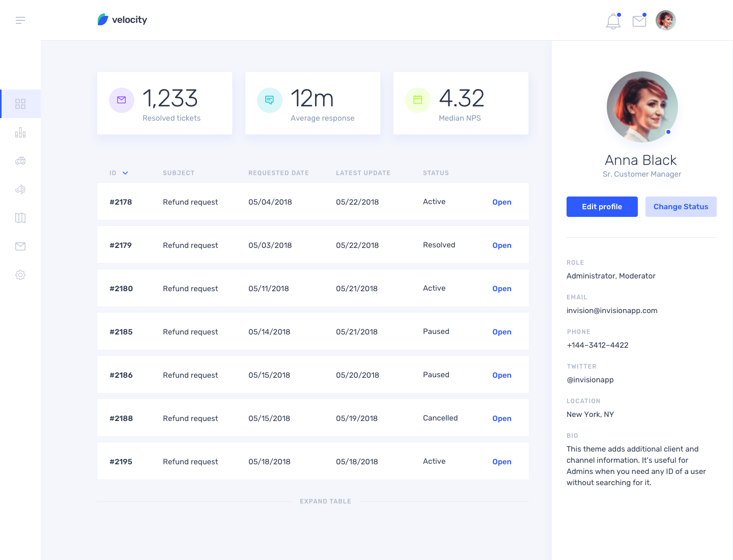The height and width of the screenshot is (560, 733).
Task: Open the user avatar menu in header
Action: 666,20
